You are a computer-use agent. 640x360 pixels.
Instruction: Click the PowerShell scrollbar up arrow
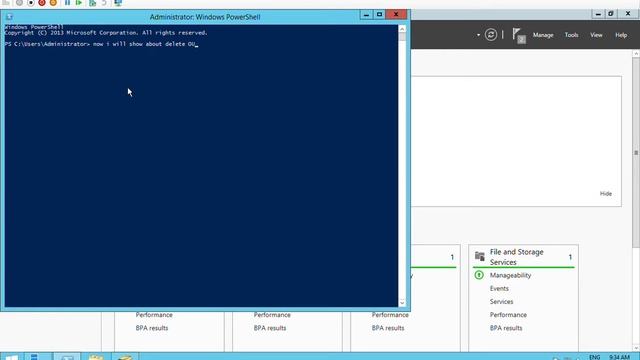click(402, 29)
